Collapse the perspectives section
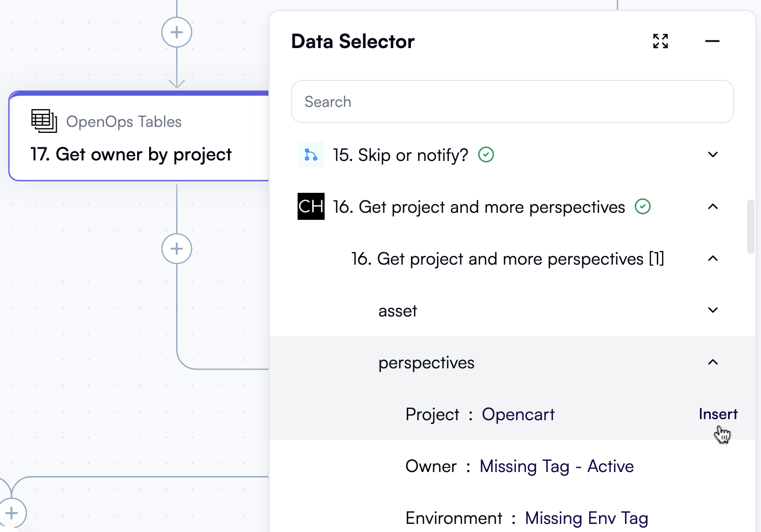 712,362
